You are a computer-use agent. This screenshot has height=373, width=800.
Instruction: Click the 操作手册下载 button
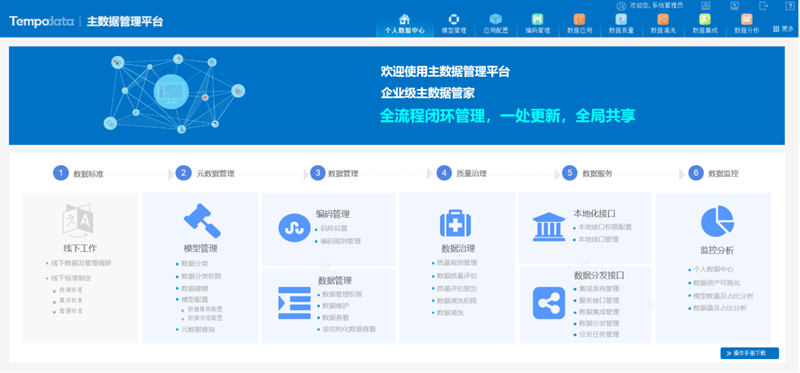tap(749, 354)
